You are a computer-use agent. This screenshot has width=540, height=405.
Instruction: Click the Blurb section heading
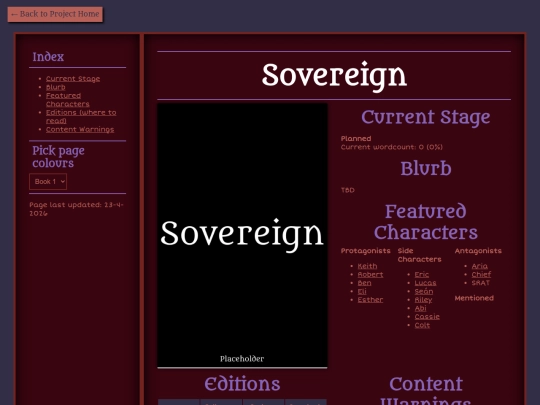426,168
